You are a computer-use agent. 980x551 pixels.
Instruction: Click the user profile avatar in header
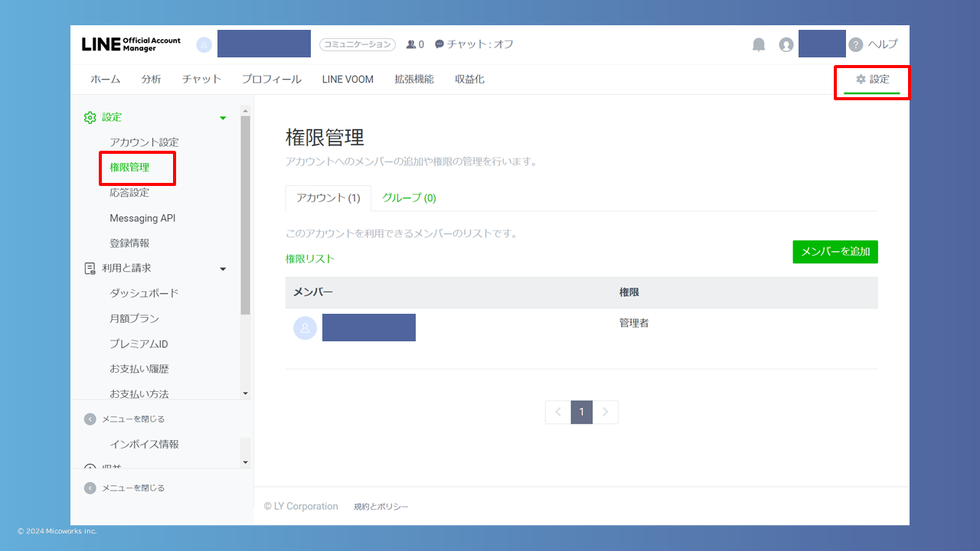tap(786, 44)
